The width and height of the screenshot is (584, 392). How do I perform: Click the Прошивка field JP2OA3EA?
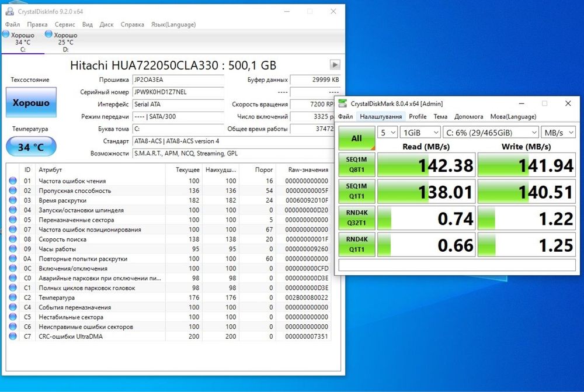coord(178,79)
